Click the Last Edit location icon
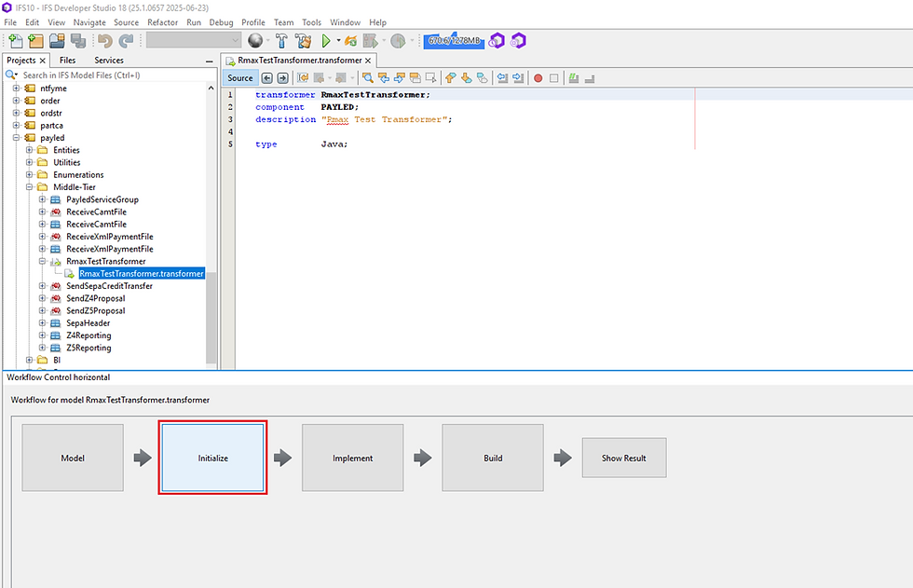This screenshot has height=588, width=913. (x=303, y=78)
